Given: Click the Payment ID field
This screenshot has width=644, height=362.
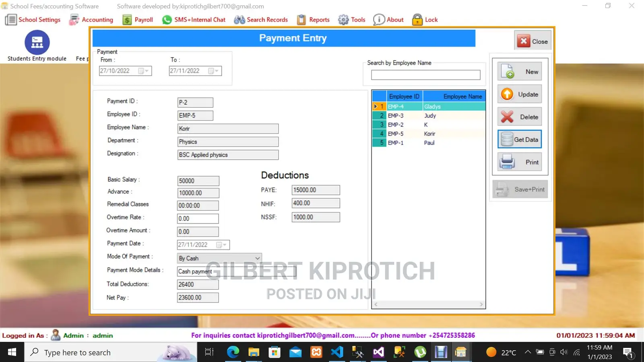Looking at the screenshot, I should click(x=195, y=103).
